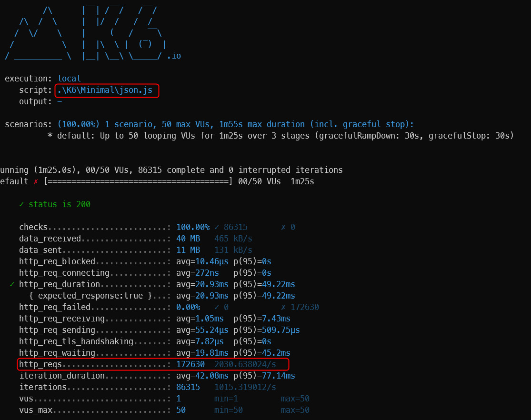
Task: Click the green checkmark beside http_req_duration
Action: pyautogui.click(x=12, y=284)
